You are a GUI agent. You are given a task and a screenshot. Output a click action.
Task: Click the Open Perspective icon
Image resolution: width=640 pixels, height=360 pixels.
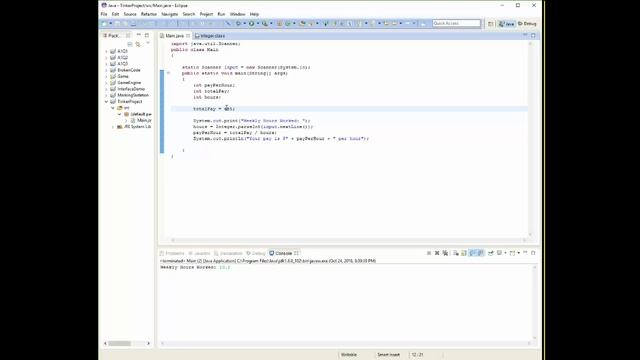click(491, 24)
